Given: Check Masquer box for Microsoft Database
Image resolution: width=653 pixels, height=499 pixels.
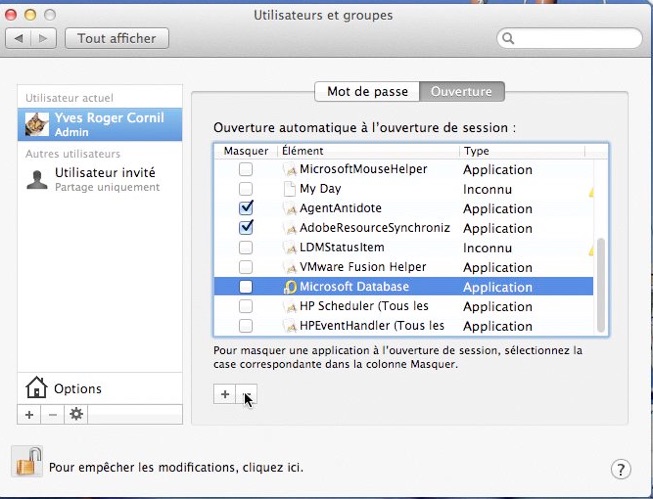Looking at the screenshot, I should point(246,287).
